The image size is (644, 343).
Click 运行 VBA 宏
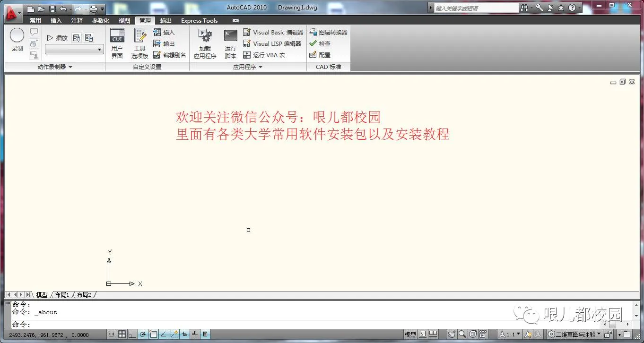264,55
